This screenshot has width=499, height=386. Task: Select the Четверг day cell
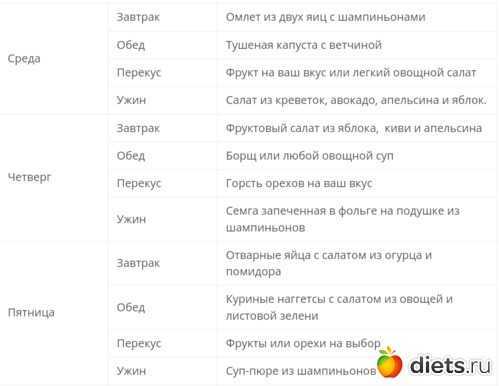[29, 177]
